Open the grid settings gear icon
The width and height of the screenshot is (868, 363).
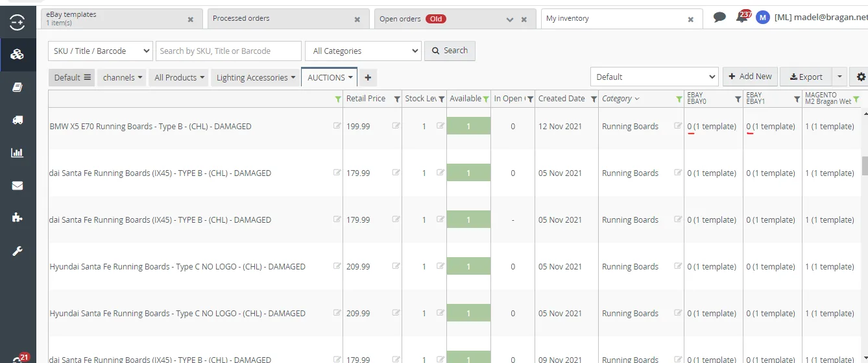point(861,77)
